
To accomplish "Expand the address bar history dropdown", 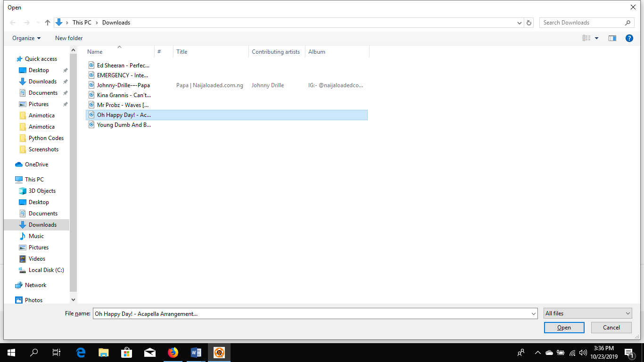I will [x=520, y=23].
